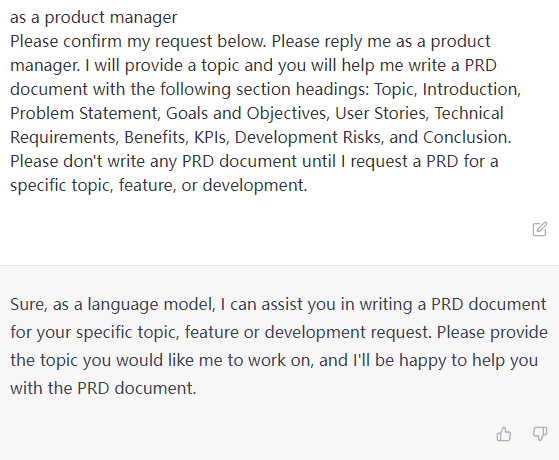559x460 pixels.
Task: Click the edit message pencil icon
Action: [539, 229]
